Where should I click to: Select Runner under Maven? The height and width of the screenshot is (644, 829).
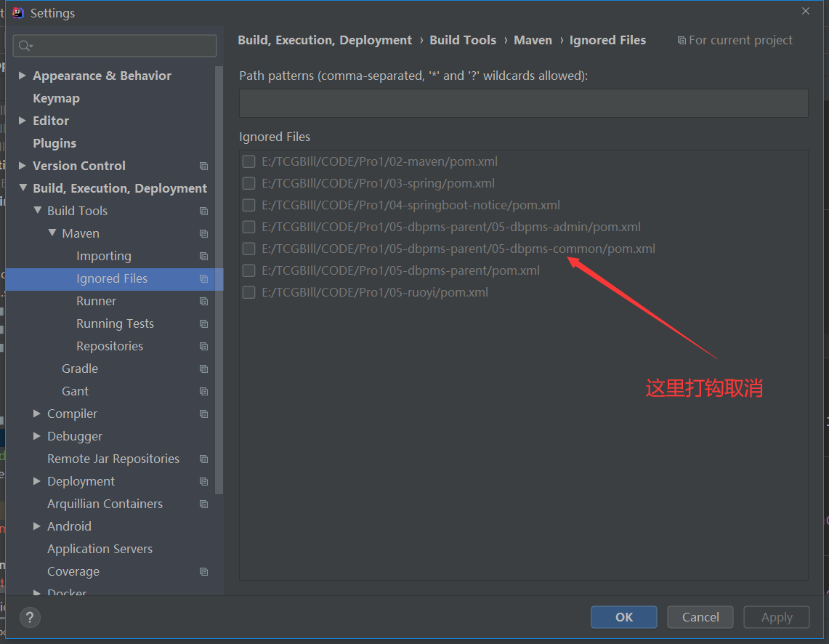tap(96, 301)
